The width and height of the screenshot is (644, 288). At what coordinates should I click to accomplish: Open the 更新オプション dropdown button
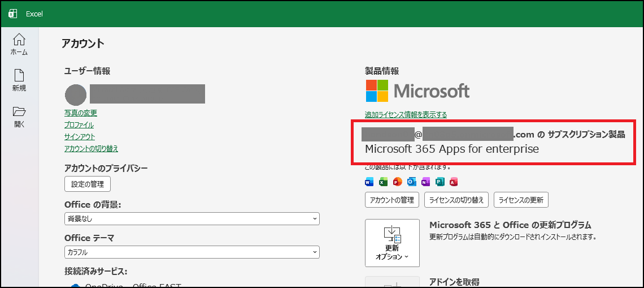tap(392, 243)
